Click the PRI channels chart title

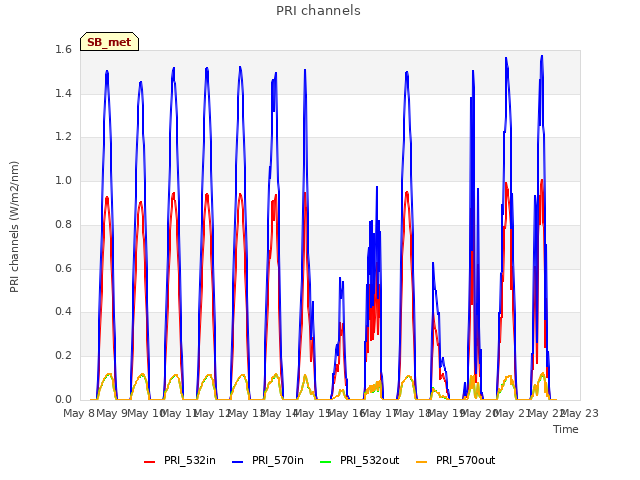318,11
